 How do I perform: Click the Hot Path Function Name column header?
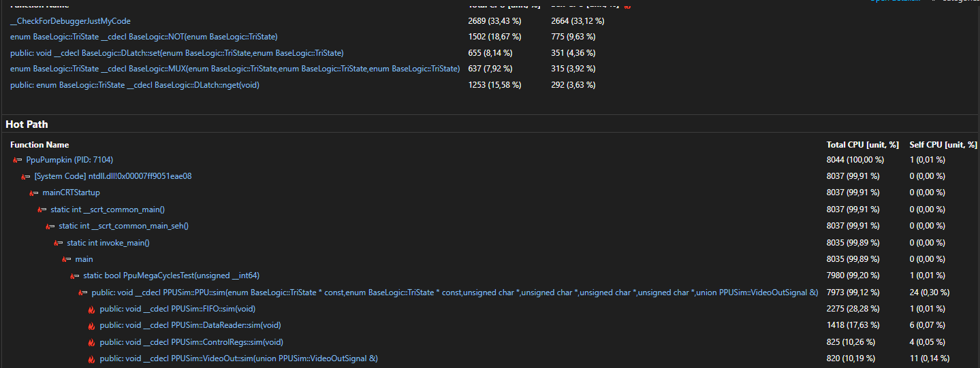coord(39,145)
